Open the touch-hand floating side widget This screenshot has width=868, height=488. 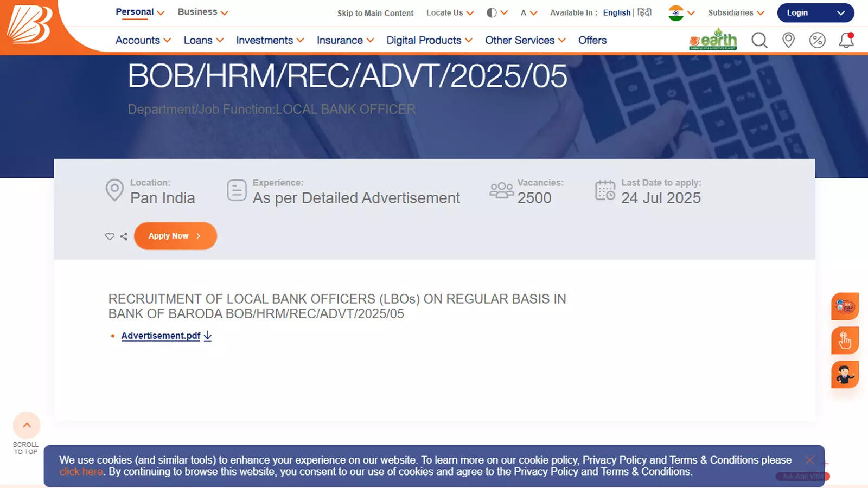pos(845,341)
